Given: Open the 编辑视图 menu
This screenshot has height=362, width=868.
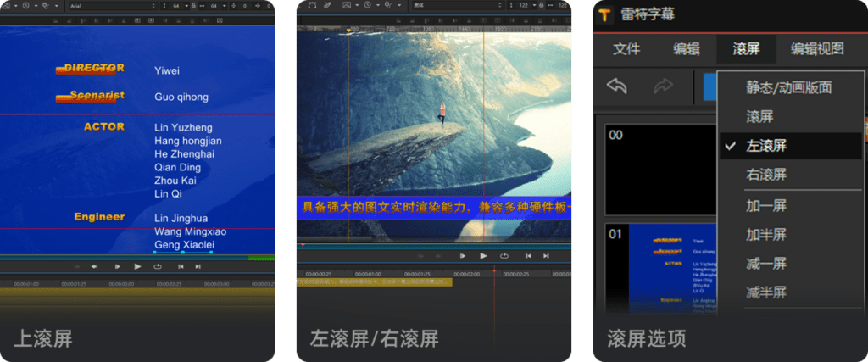Looking at the screenshot, I should click(x=817, y=48).
